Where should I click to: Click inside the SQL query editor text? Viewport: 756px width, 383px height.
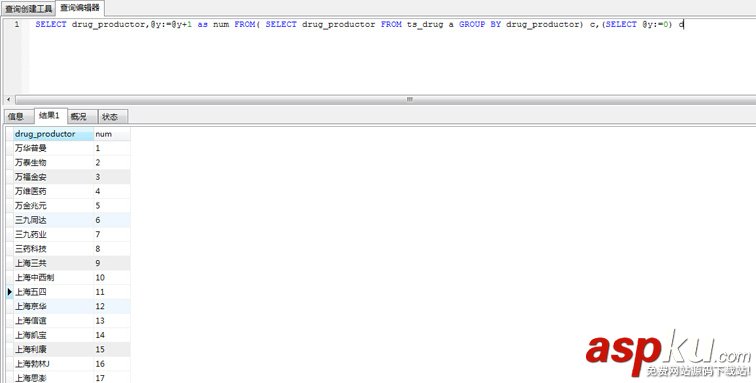[x=359, y=24]
